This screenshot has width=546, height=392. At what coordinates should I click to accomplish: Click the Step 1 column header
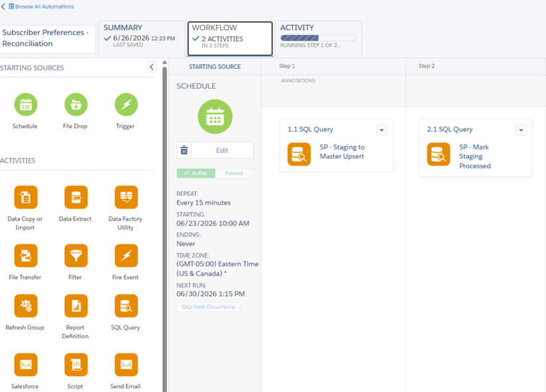tap(287, 66)
